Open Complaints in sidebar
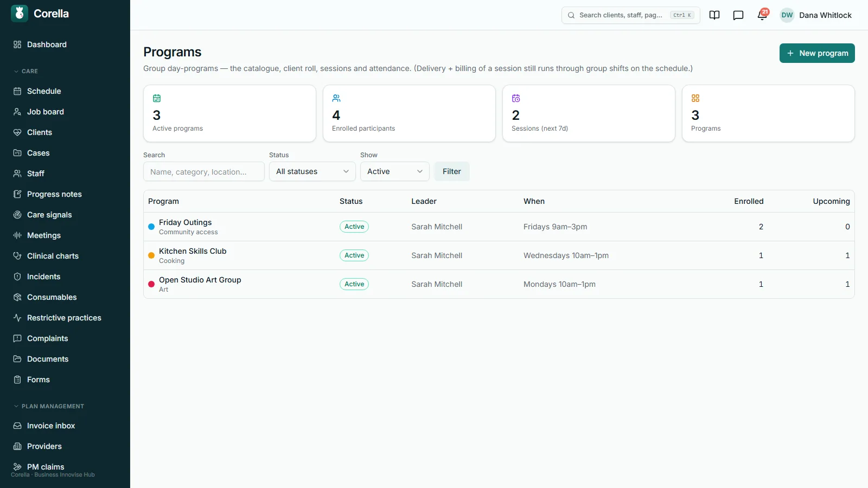 (x=65, y=338)
